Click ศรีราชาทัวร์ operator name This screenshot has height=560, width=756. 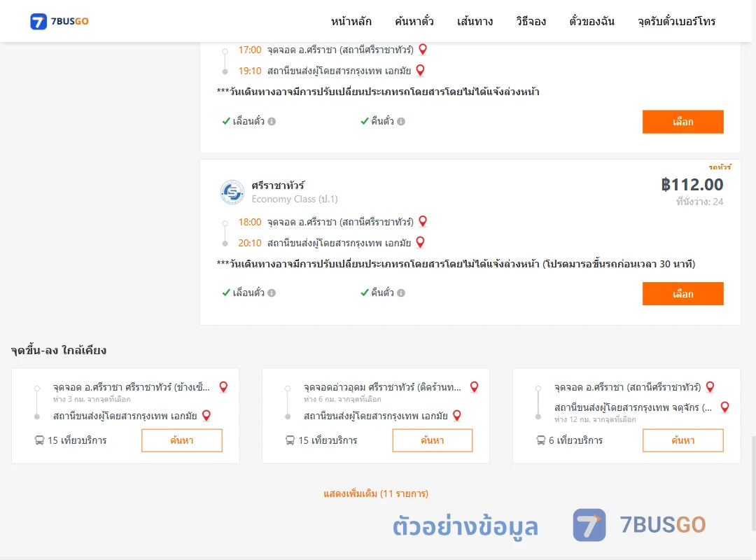(x=278, y=185)
